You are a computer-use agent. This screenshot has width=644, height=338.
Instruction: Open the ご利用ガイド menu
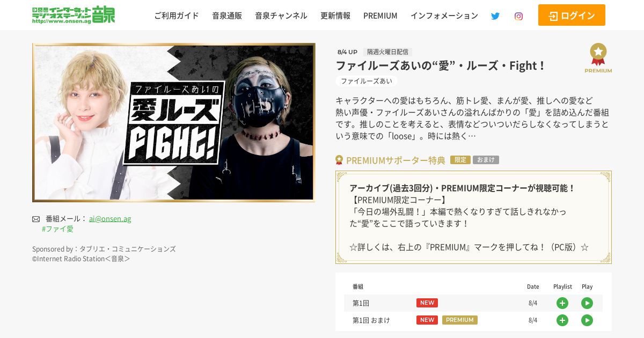click(177, 16)
